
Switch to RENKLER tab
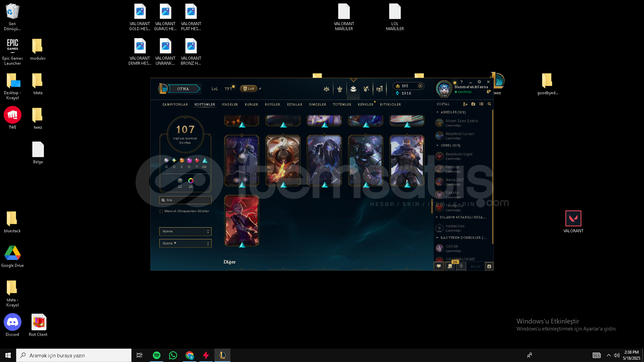click(x=366, y=105)
